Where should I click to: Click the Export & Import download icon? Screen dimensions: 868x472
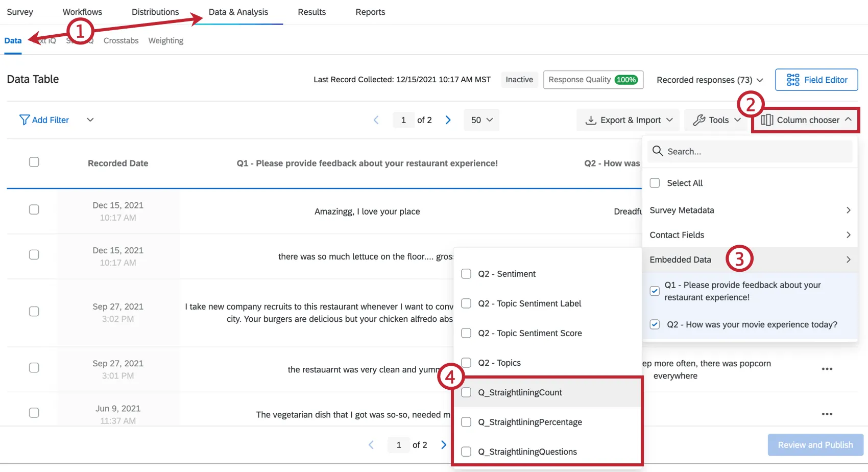(x=591, y=120)
